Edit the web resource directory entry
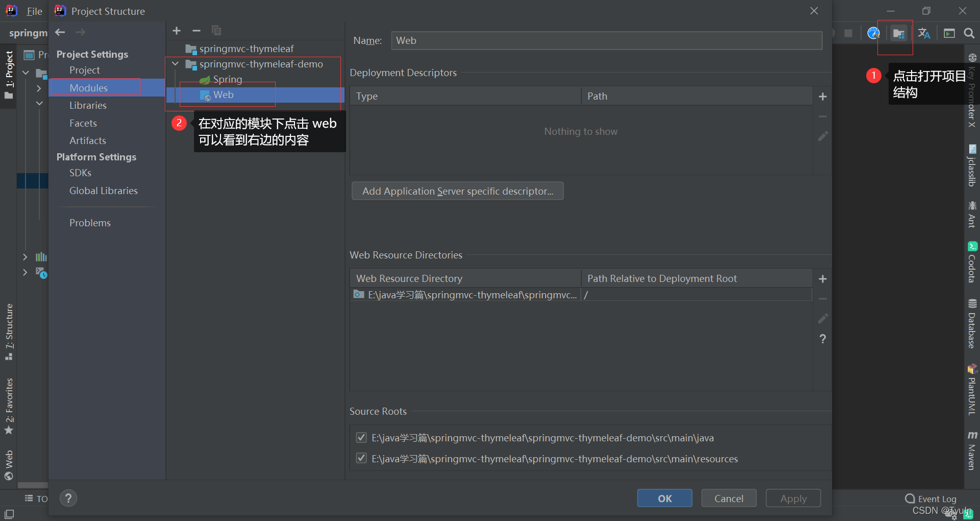Viewport: 980px width, 521px height. click(823, 319)
